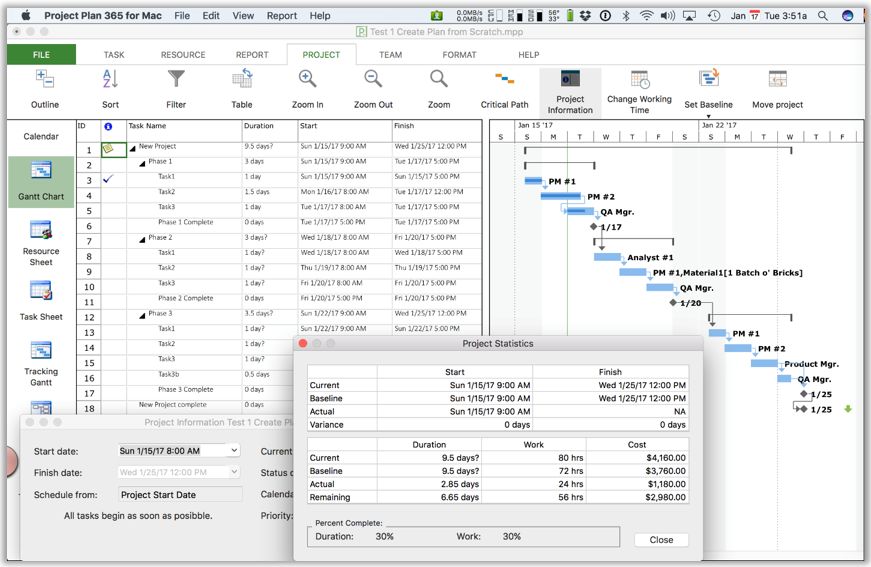Select the 'New Project complete' task name
The width and height of the screenshot is (871, 567).
tap(172, 404)
